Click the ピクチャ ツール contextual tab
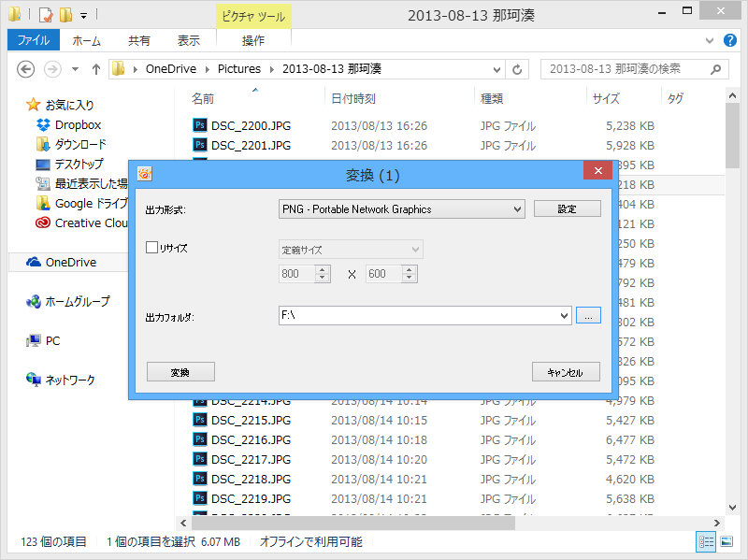The image size is (748, 560). tap(253, 17)
